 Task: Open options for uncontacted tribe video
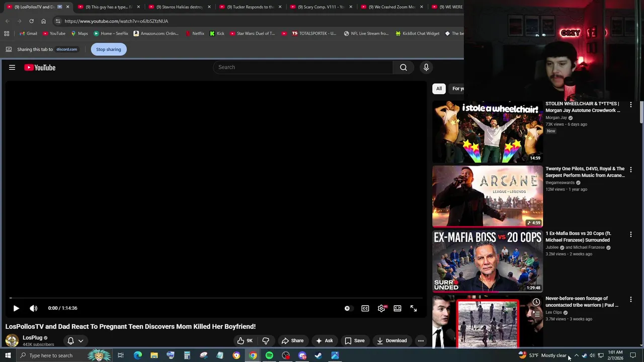(x=631, y=299)
